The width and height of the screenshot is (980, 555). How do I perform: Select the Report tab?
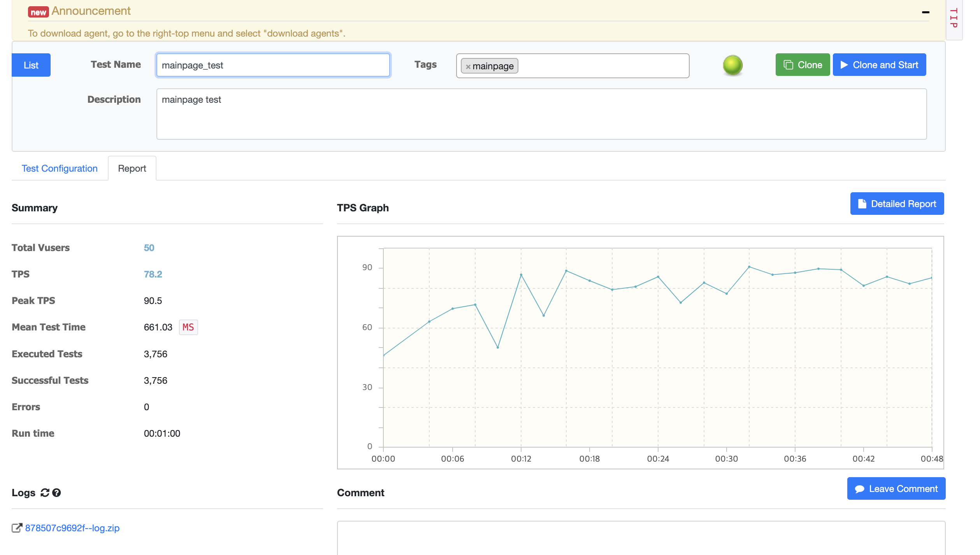(x=132, y=169)
